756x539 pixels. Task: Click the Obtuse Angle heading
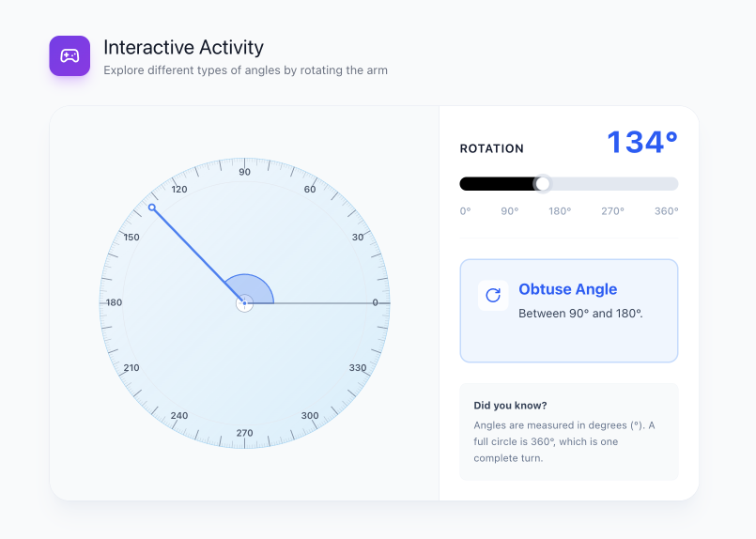pyautogui.click(x=567, y=289)
